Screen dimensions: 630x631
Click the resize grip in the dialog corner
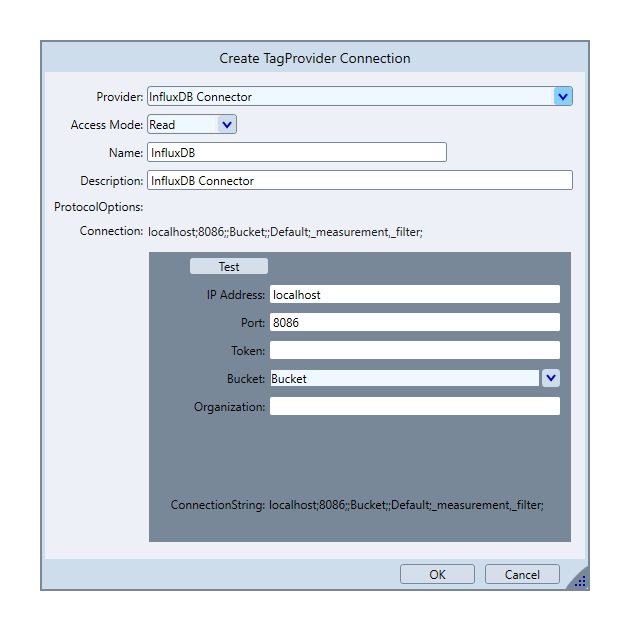pyautogui.click(x=580, y=581)
